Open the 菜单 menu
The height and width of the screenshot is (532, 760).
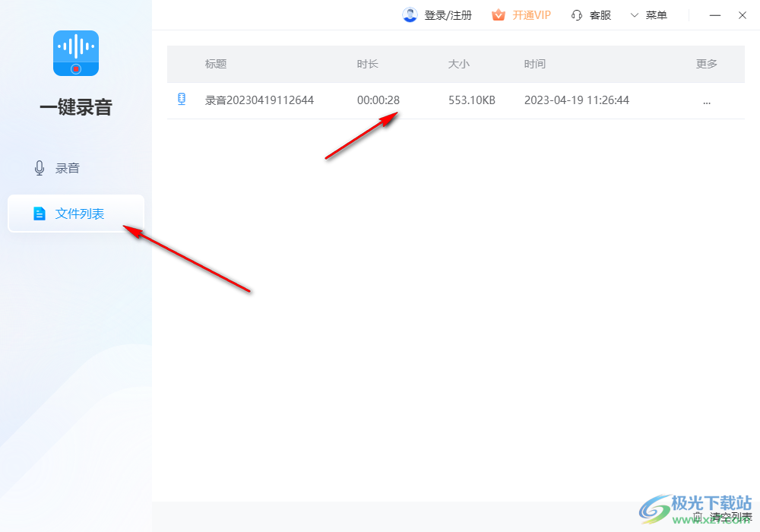tap(658, 14)
